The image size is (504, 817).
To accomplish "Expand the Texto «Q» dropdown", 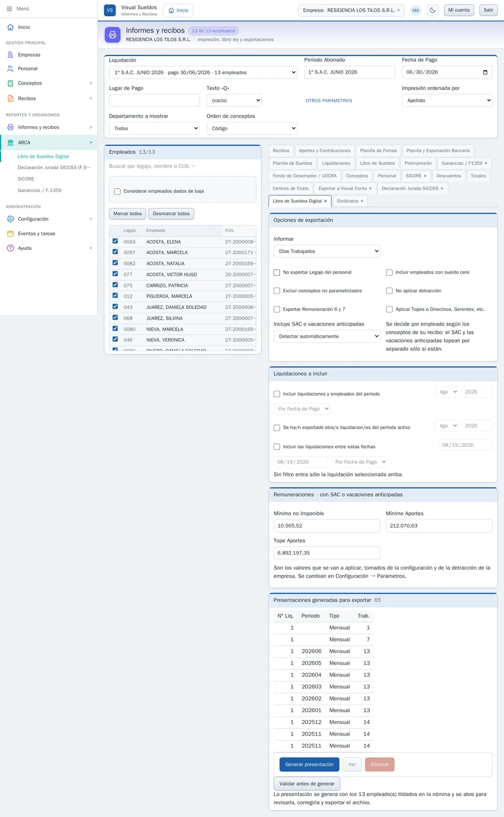I will pos(234,100).
